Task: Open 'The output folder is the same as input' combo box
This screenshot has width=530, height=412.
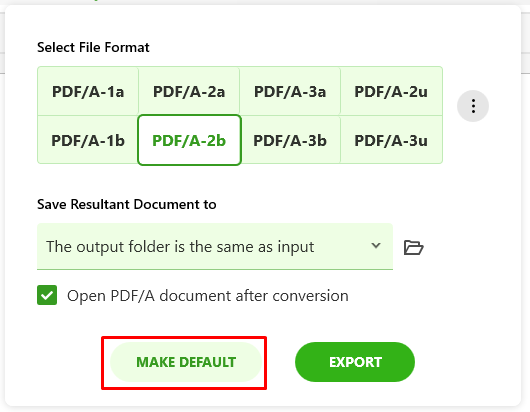Action: click(215, 246)
